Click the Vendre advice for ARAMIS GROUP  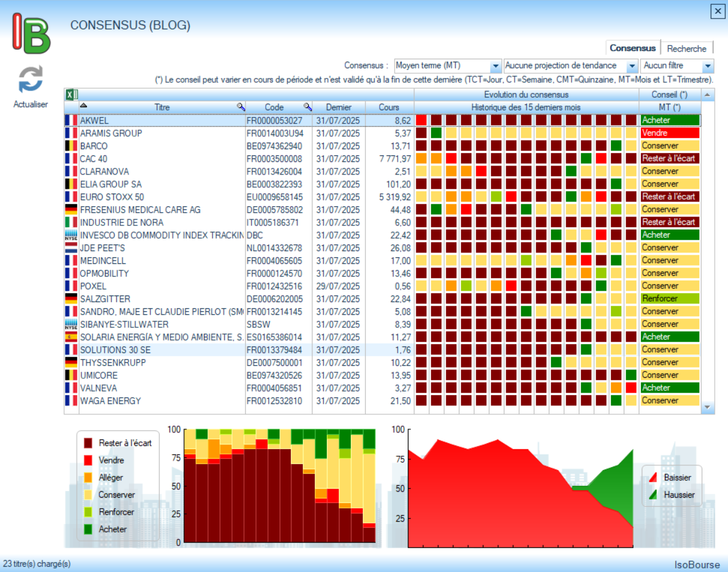[670, 133]
